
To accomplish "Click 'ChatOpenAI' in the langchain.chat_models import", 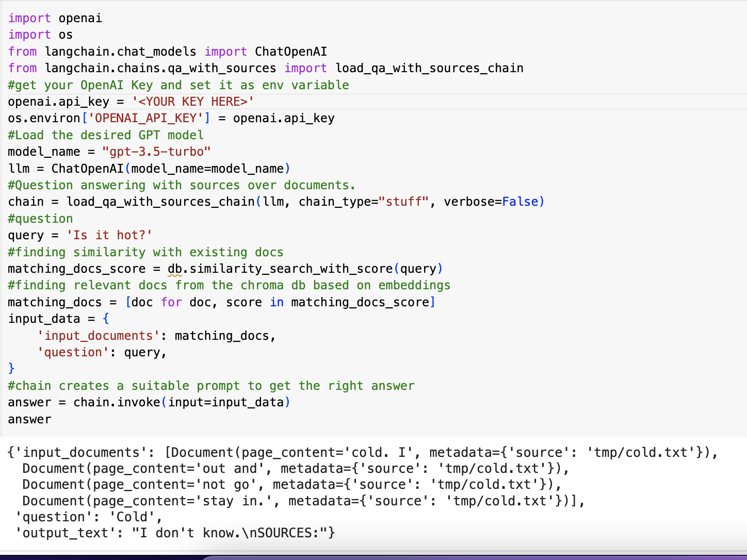I will (291, 52).
